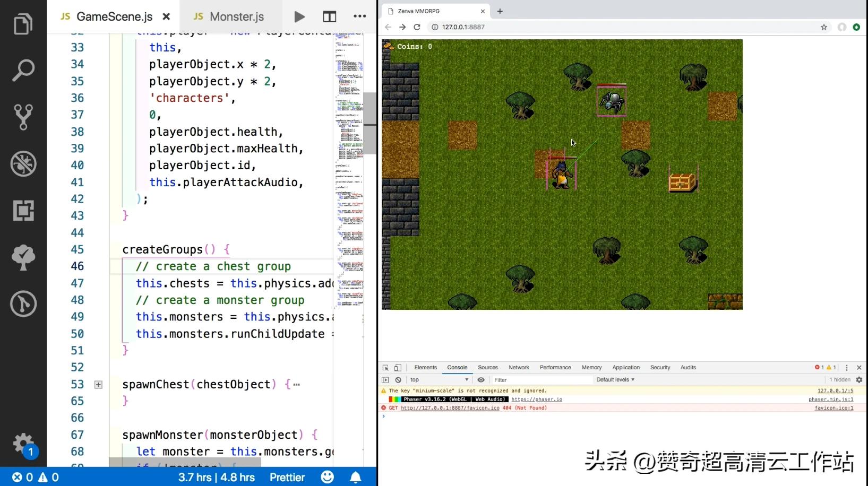Screen dimensions: 868x486
Task: Open the 'top' JavaScript context dropdown
Action: tap(440, 380)
